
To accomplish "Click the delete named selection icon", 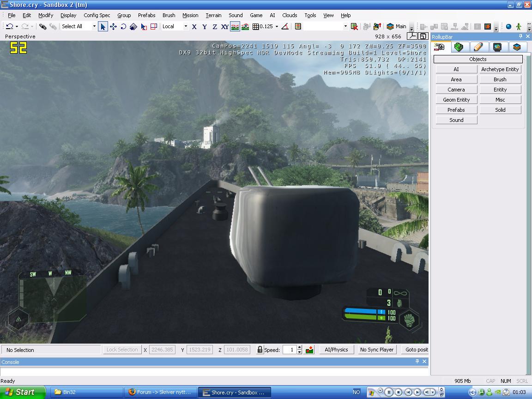I will [354, 26].
